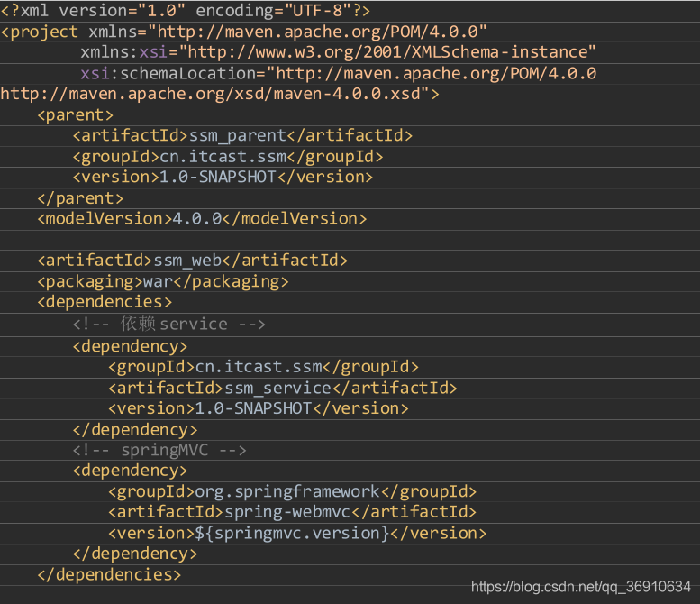Click the parent's version 1.0-SNAPSHOT line
Screen dimensions: 700x604
(x=223, y=177)
